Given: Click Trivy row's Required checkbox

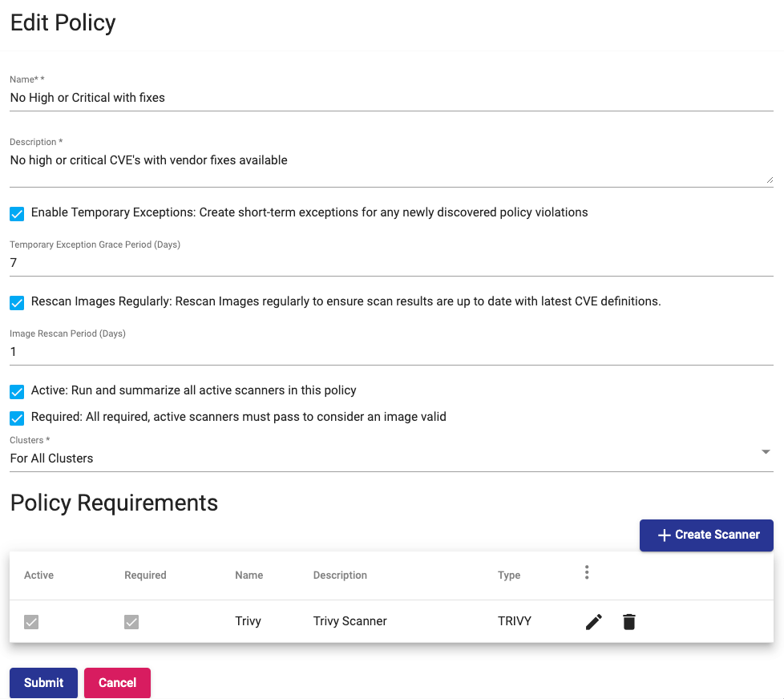Looking at the screenshot, I should pyautogui.click(x=131, y=622).
